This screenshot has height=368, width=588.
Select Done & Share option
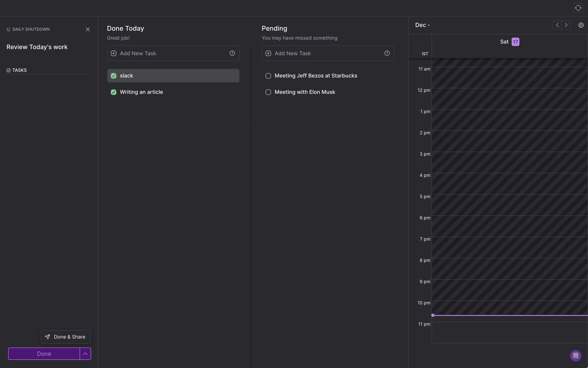66,337
